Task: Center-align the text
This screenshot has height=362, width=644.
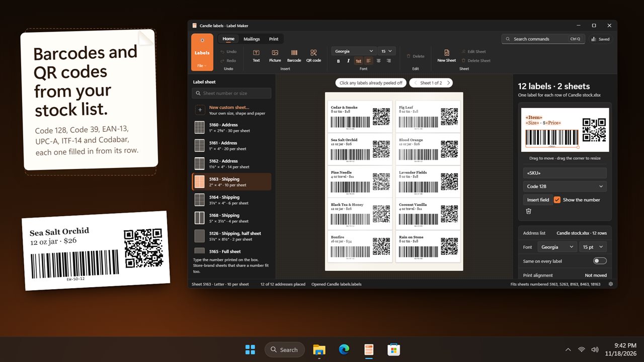Action: [379, 61]
